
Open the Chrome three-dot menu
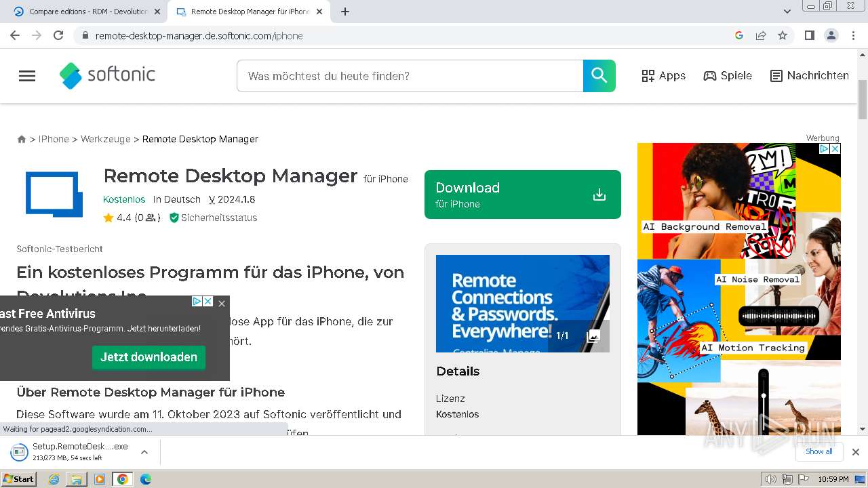(853, 35)
